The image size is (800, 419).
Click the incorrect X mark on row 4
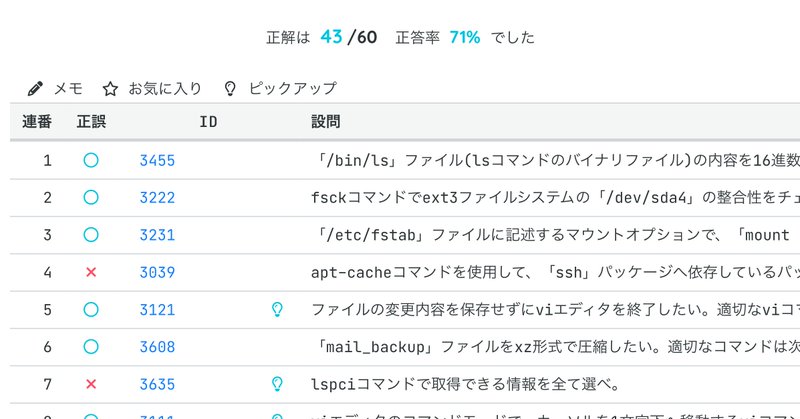point(91,272)
